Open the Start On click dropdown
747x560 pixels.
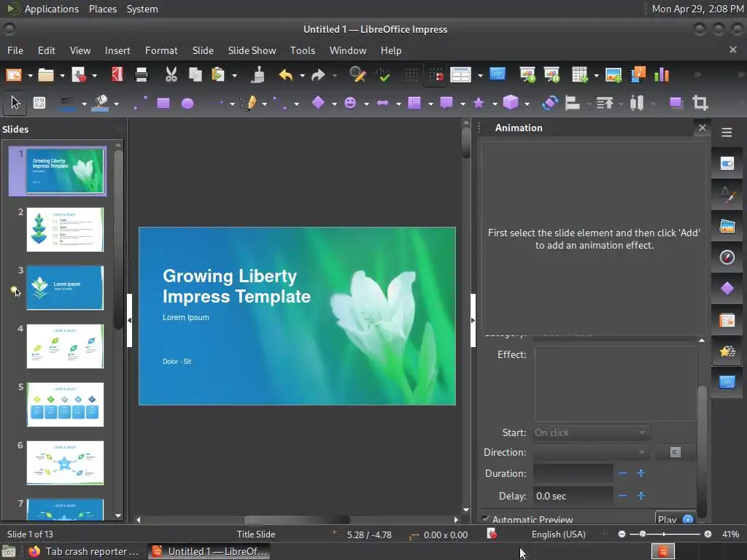[591, 432]
